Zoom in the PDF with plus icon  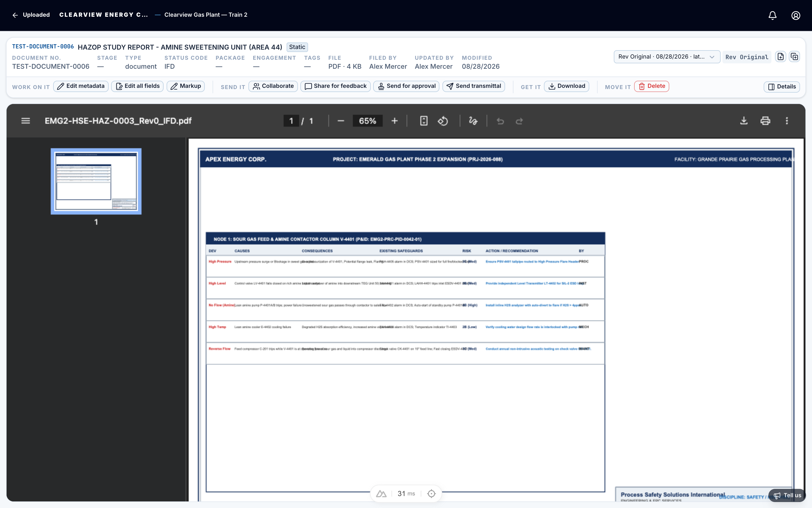click(x=395, y=121)
